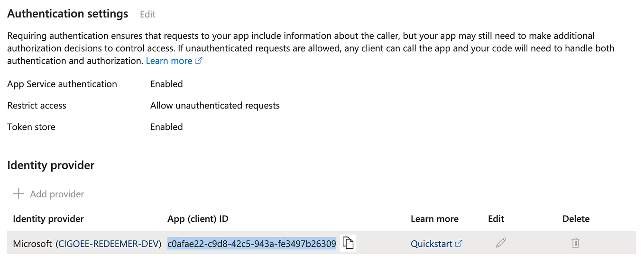Image resolution: width=644 pixels, height=273 pixels.
Task: Edit the Microsoft identity provider with the pencil icon
Action: click(501, 243)
